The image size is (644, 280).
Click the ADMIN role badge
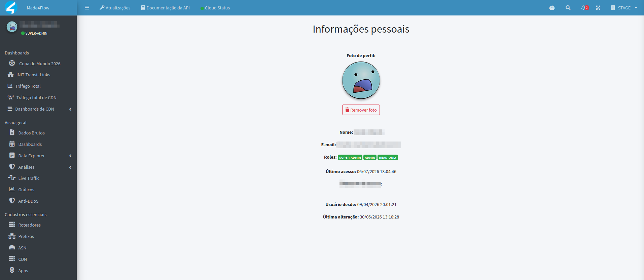370,157
